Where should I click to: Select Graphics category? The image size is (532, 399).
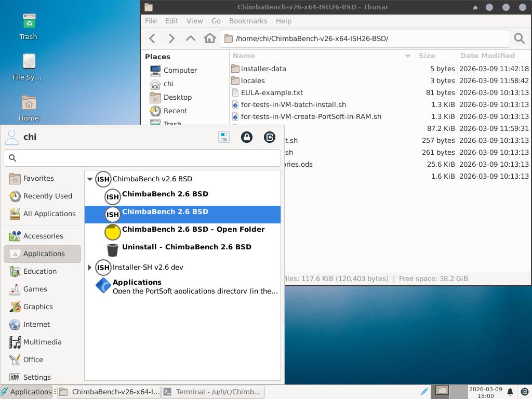(43, 307)
